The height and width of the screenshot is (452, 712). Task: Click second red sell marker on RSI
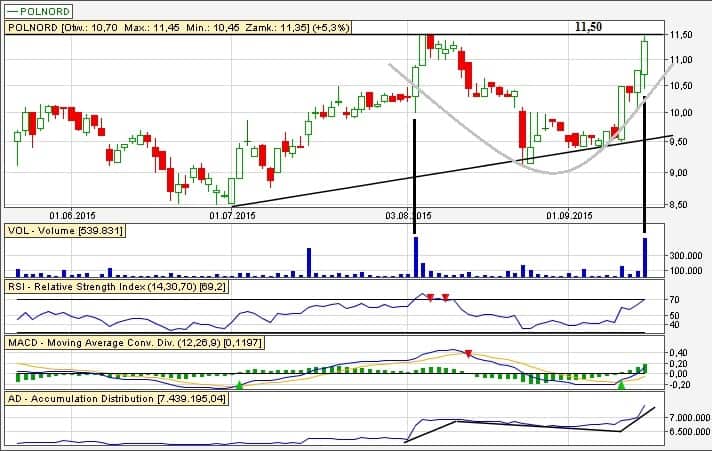click(x=445, y=298)
